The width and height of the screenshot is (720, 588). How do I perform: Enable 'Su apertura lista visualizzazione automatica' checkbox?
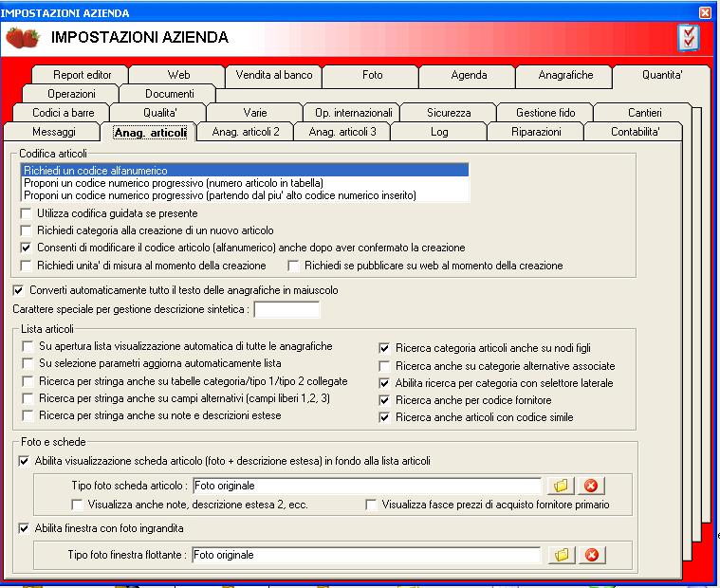point(28,346)
